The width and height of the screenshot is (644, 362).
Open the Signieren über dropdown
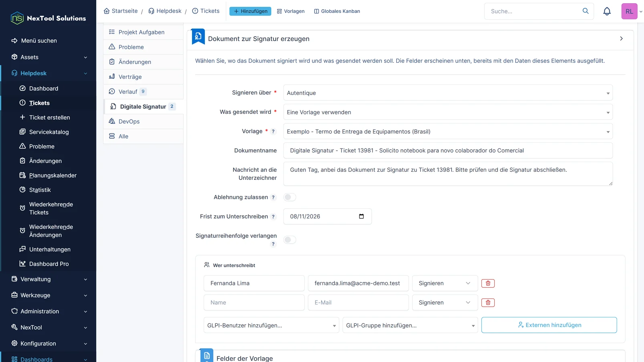(448, 93)
